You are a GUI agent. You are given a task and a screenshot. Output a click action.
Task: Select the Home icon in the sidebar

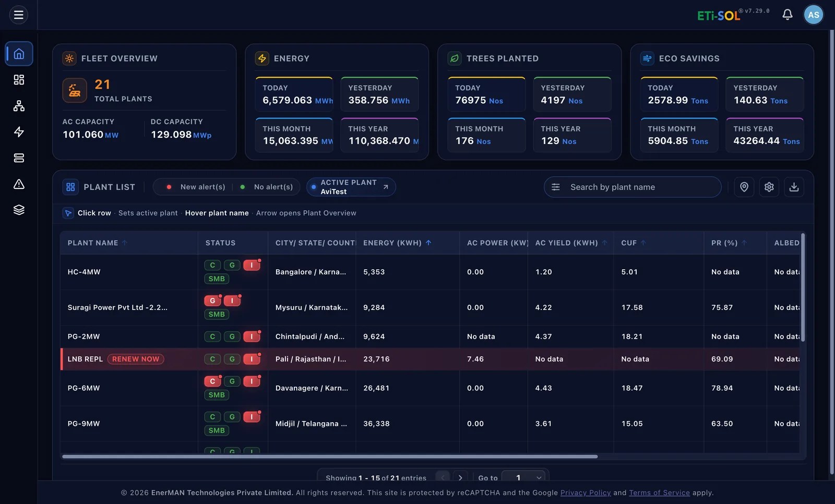pyautogui.click(x=19, y=54)
